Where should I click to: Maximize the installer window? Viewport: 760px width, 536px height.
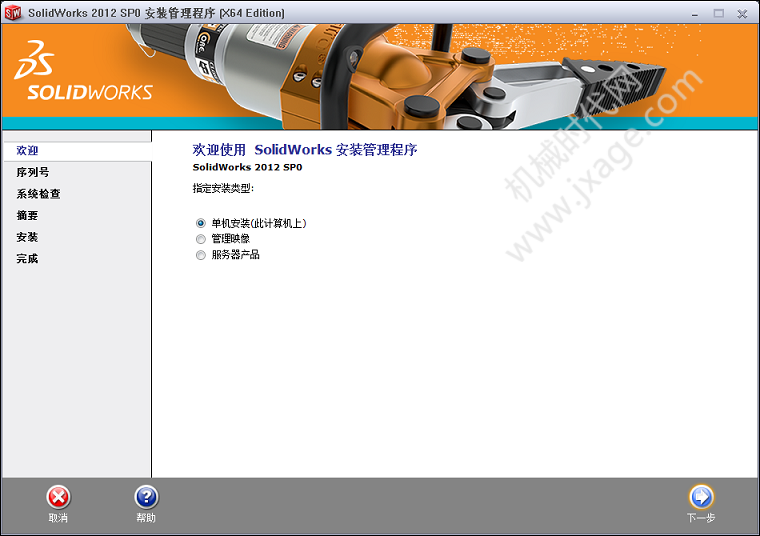(x=719, y=14)
